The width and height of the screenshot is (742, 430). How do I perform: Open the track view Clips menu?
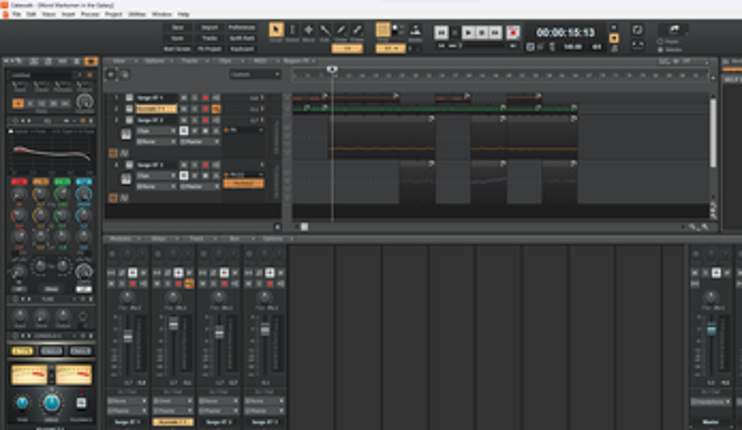pos(225,61)
